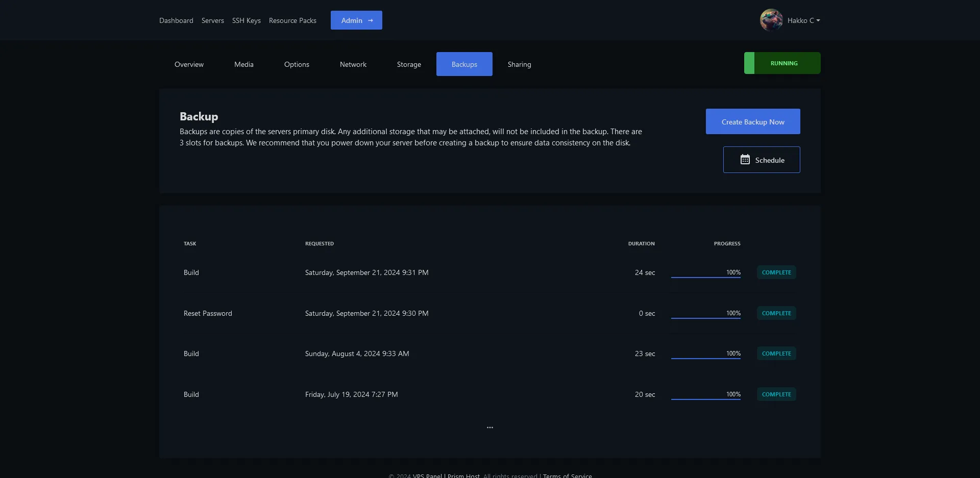Image resolution: width=980 pixels, height=478 pixels.
Task: Click the progress bar for Reset Password task
Action: [705, 317]
